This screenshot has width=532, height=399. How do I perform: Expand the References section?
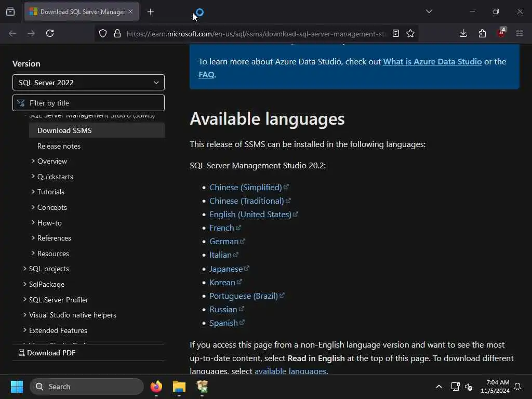pyautogui.click(x=54, y=238)
